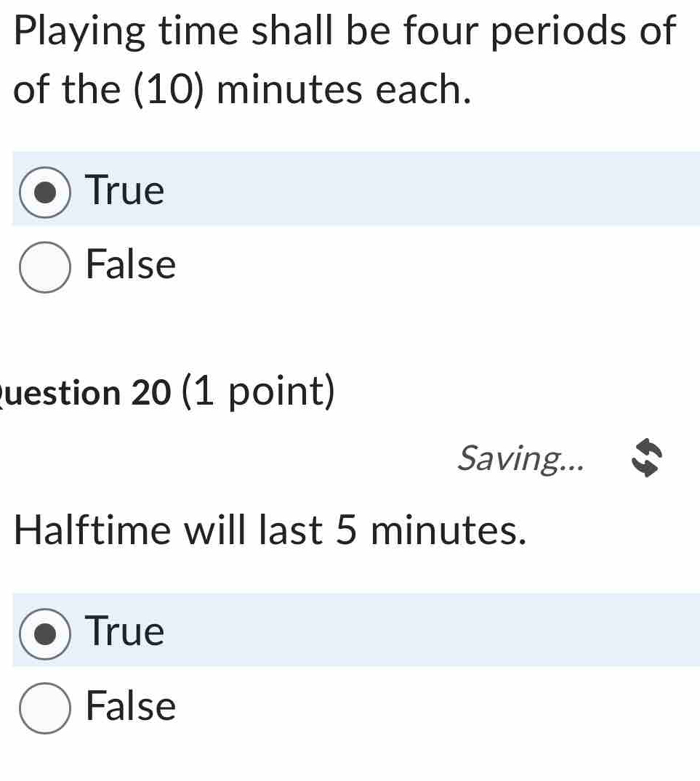The height and width of the screenshot is (781, 700).
Task: Click the False label under halftime statement
Action: (x=131, y=705)
